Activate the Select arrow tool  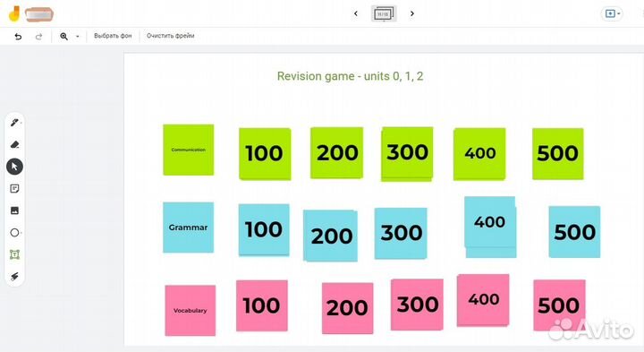click(14, 167)
